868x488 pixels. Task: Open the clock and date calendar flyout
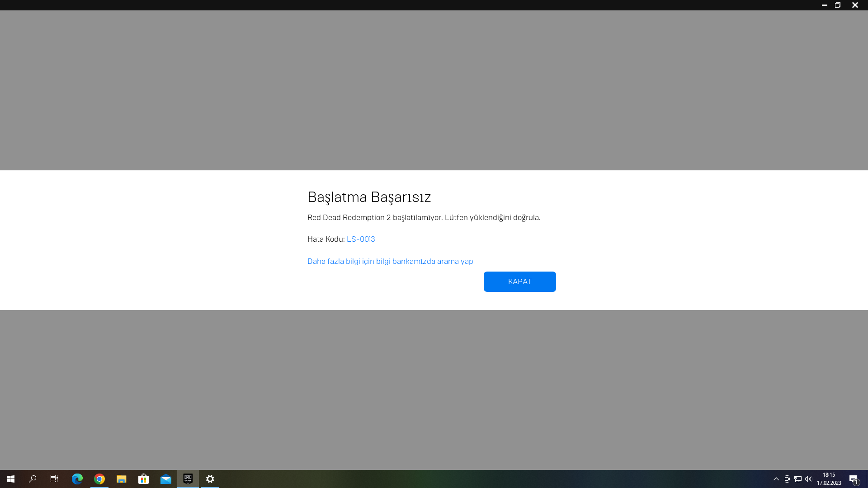tap(829, 479)
